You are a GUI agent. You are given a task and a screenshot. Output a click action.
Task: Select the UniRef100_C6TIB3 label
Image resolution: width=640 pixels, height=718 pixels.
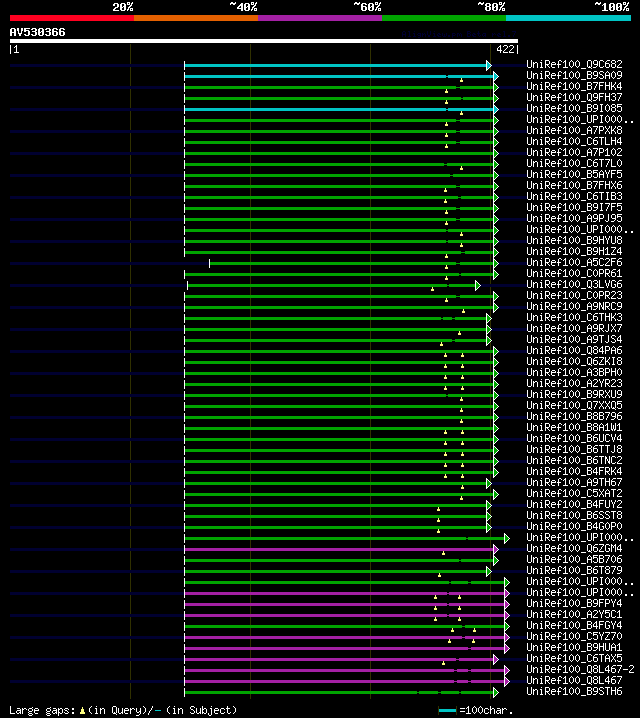pyautogui.click(x=574, y=196)
